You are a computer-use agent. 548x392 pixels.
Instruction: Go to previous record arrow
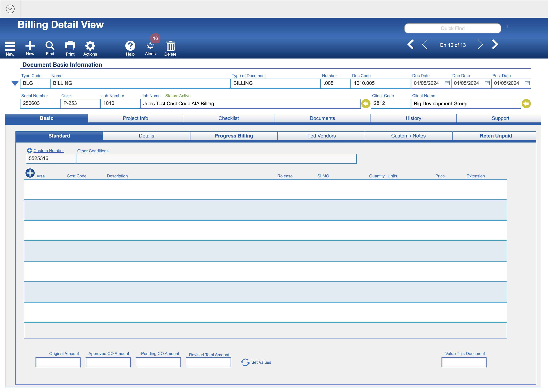pos(425,45)
